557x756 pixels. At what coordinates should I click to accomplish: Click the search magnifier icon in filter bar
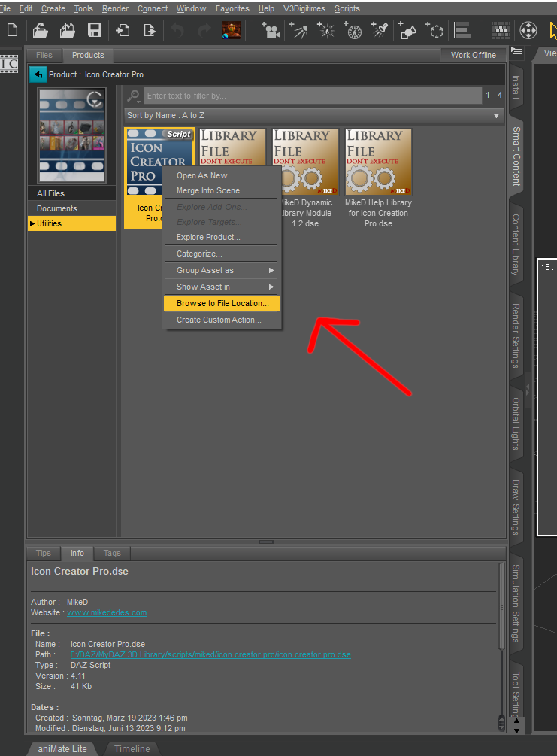(134, 96)
